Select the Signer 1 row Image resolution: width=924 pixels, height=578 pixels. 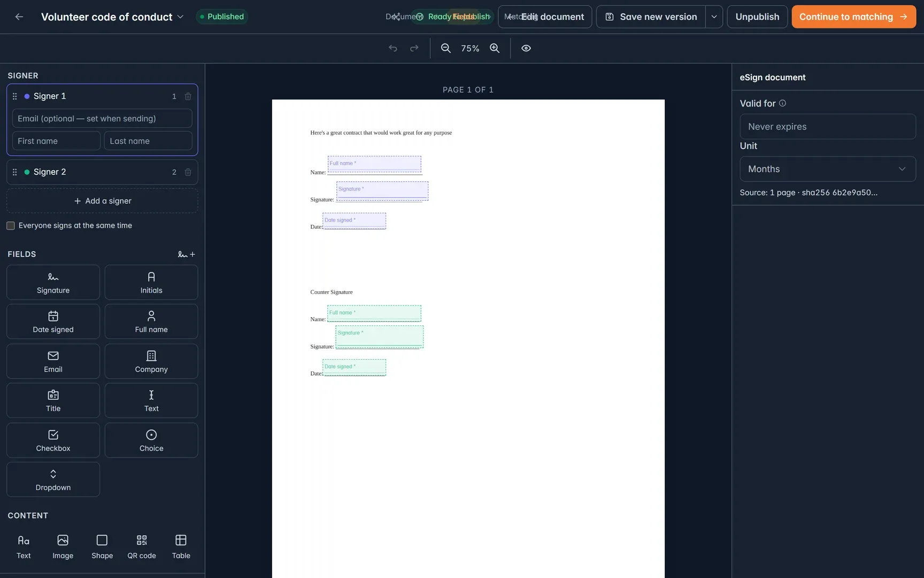tap(102, 96)
